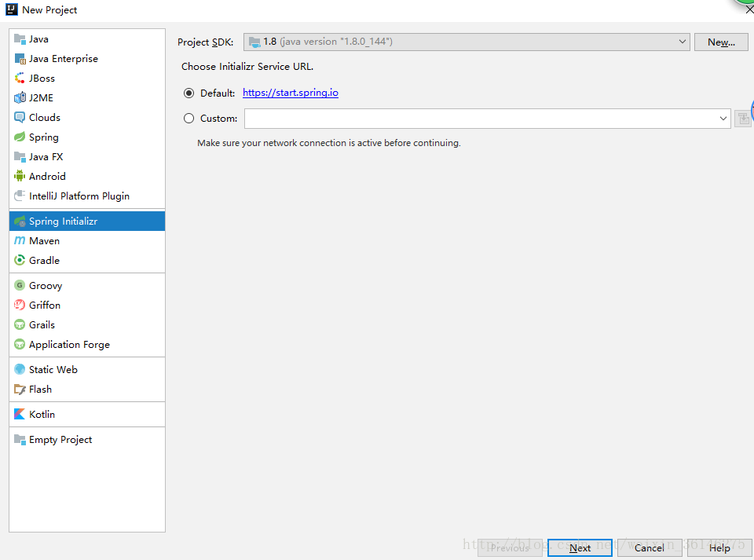Screen dimensions: 754x560
Task: Select Application Forge label
Action: 69,345
